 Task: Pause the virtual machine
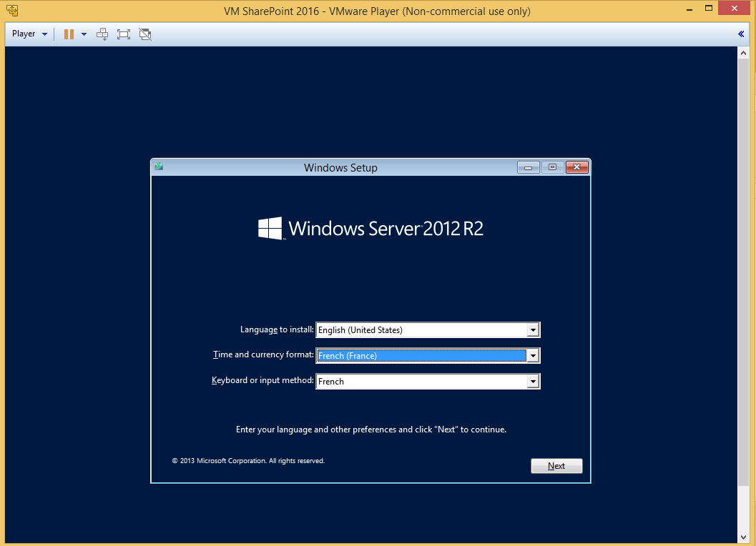point(69,34)
